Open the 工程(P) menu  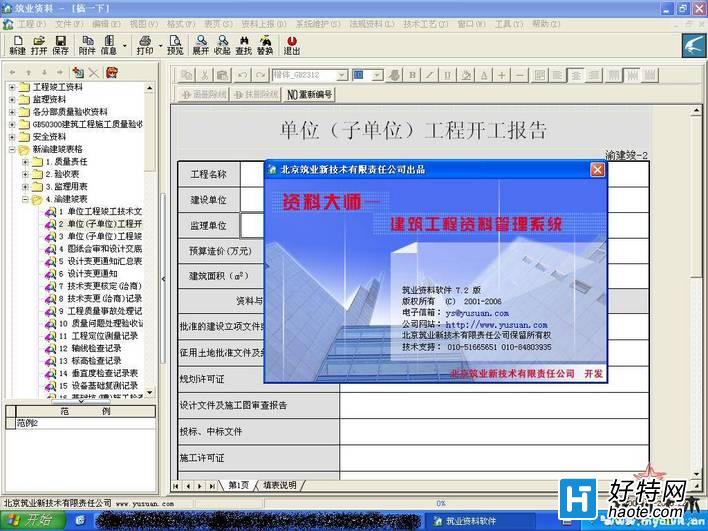32,23
